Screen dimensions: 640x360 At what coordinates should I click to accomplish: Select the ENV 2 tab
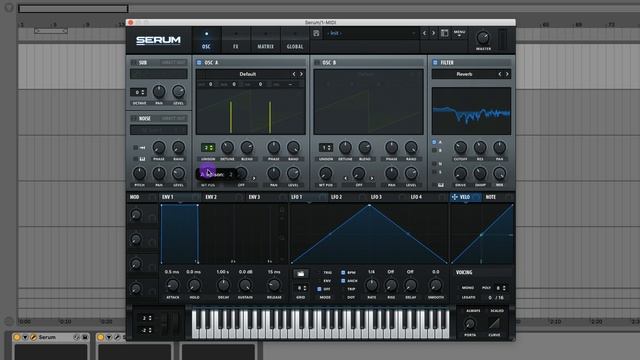tap(211, 197)
